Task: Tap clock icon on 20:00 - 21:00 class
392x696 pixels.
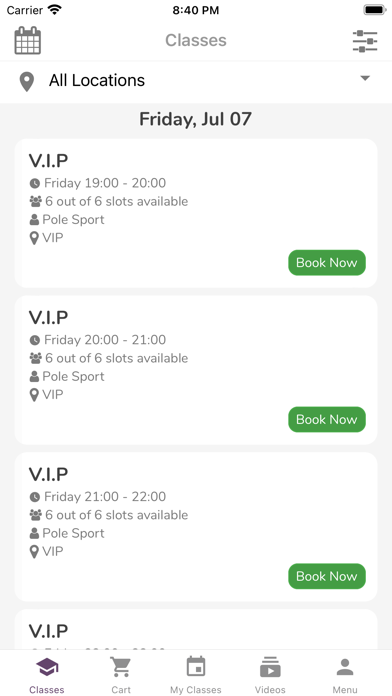Action: tap(35, 340)
